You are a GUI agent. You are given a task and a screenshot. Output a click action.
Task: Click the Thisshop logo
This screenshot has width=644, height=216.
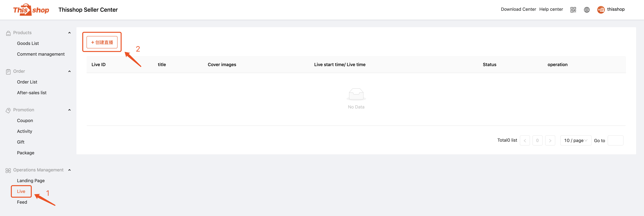[31, 10]
